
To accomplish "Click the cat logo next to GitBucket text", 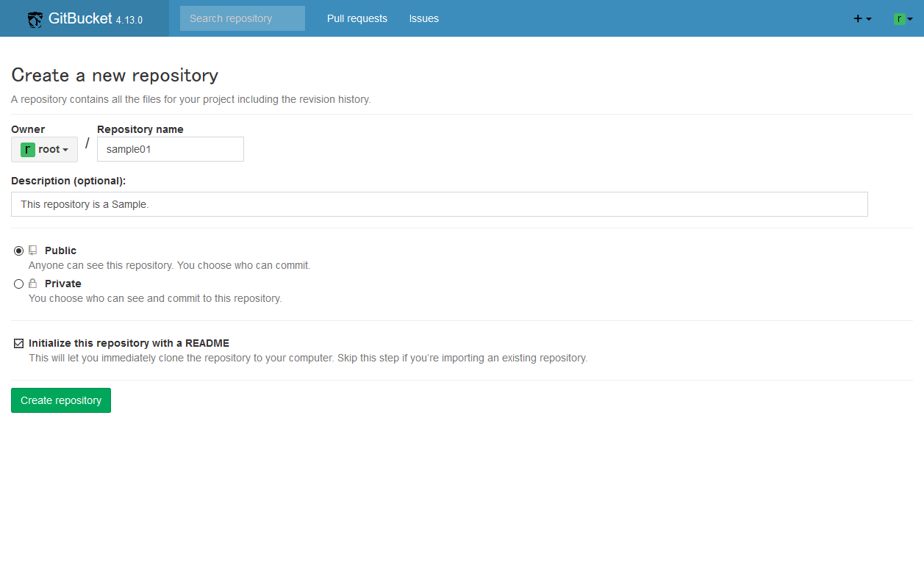I will coord(35,18).
